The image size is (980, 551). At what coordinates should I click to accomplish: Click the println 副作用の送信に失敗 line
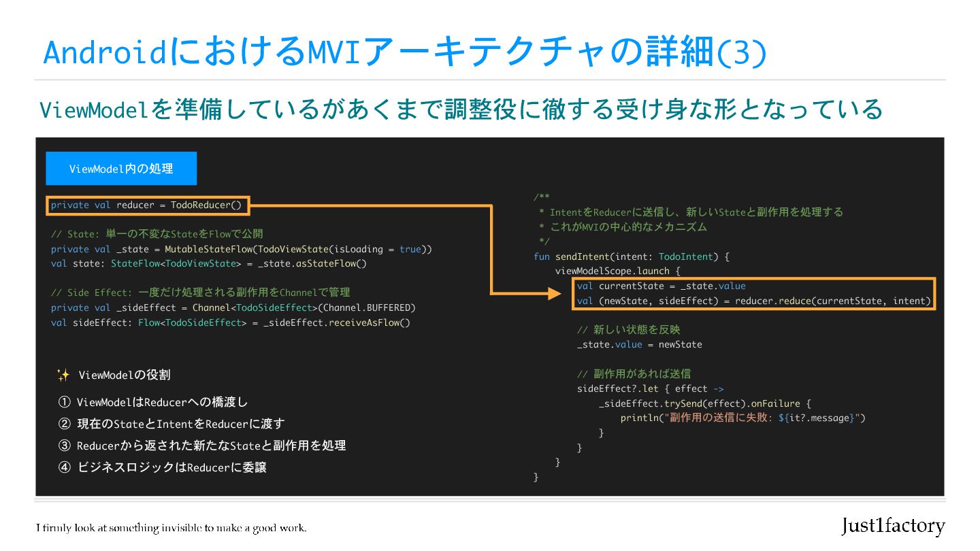tap(743, 418)
